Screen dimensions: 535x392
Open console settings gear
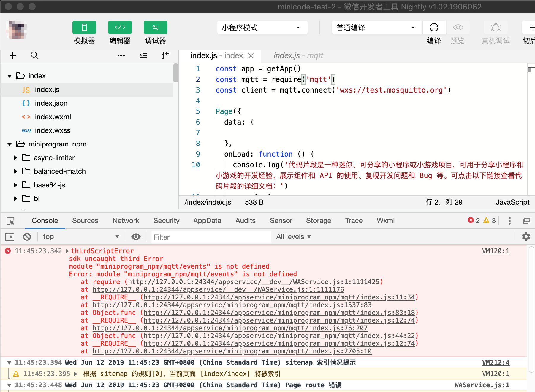[x=526, y=237]
